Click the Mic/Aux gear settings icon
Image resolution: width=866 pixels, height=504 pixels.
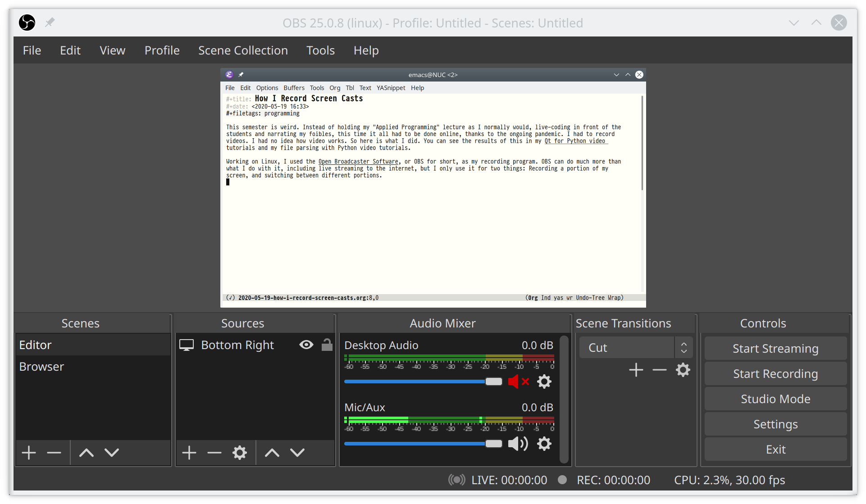pos(545,444)
